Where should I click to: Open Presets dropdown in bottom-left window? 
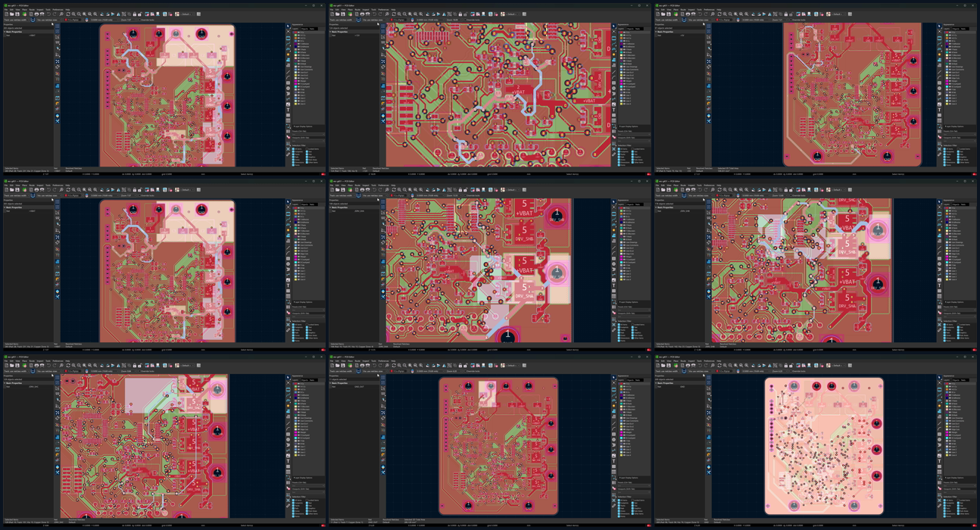tap(308, 486)
